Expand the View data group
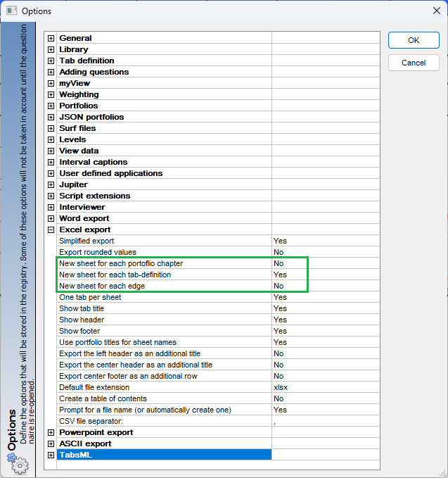This screenshot has height=478, width=448. pos(51,151)
